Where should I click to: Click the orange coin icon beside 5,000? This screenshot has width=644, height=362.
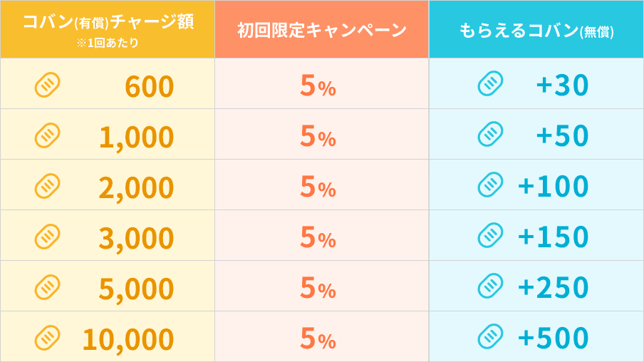[47, 287]
